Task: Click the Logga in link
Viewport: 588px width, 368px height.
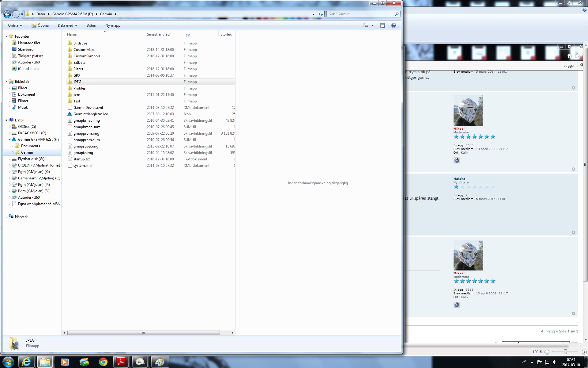Action: click(x=570, y=66)
